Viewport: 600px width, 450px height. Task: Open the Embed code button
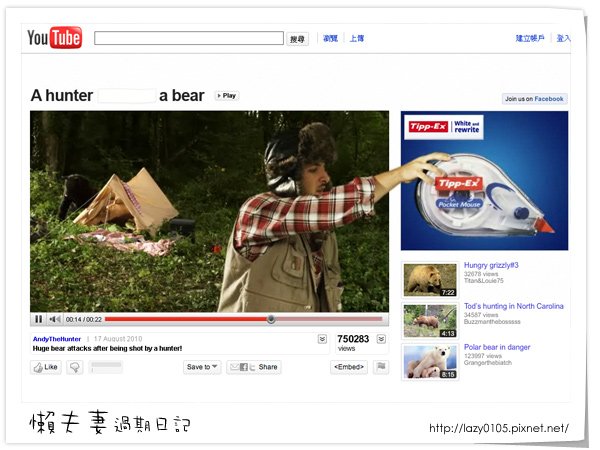349,367
